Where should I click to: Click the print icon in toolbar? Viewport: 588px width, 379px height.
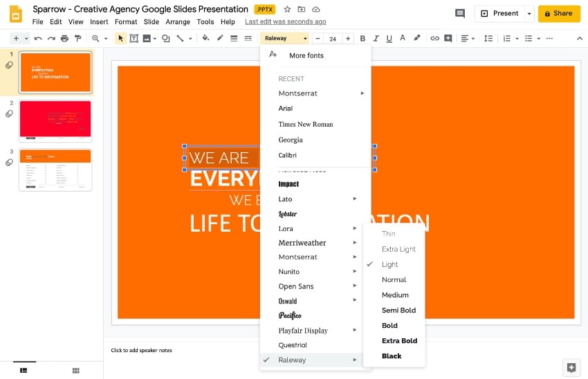click(x=64, y=39)
